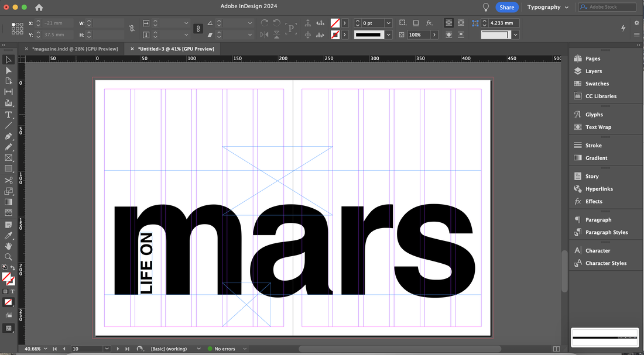Viewport: 644px width, 355px height.
Task: Enable wrap around bounding box
Action: [461, 23]
